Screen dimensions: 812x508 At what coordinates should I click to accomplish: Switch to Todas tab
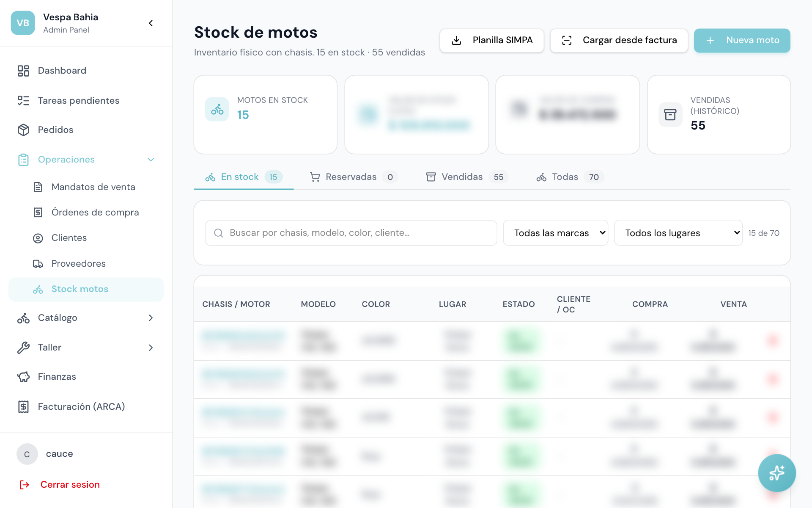click(570, 177)
